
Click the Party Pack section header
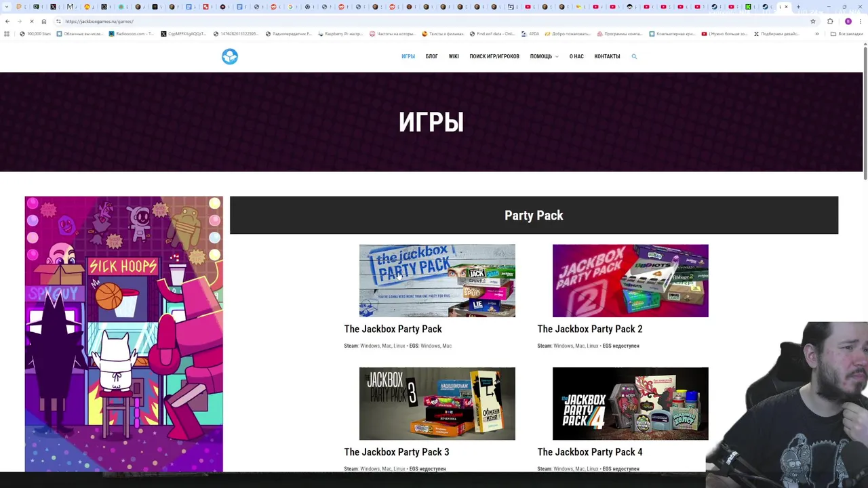(x=534, y=216)
